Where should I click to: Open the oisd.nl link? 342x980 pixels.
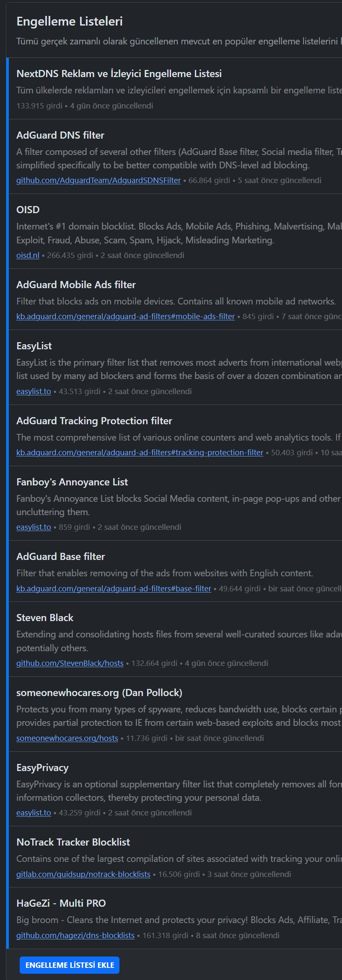click(x=28, y=255)
